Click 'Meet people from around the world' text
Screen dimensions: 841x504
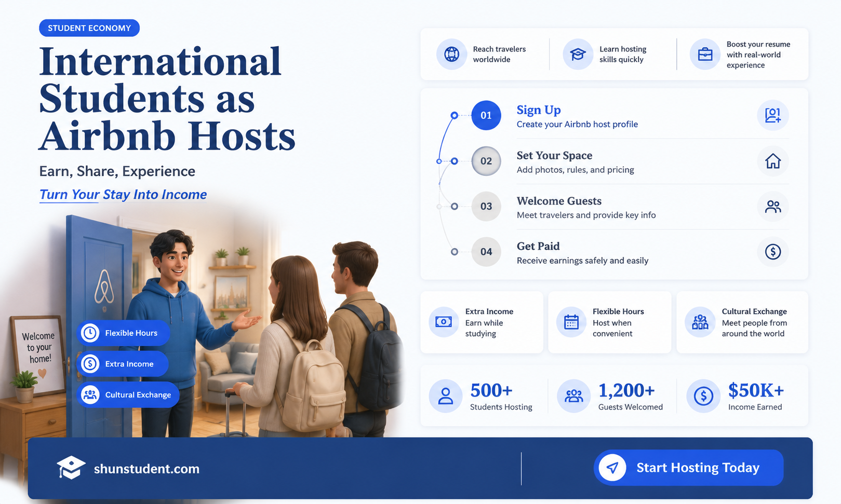(x=754, y=328)
